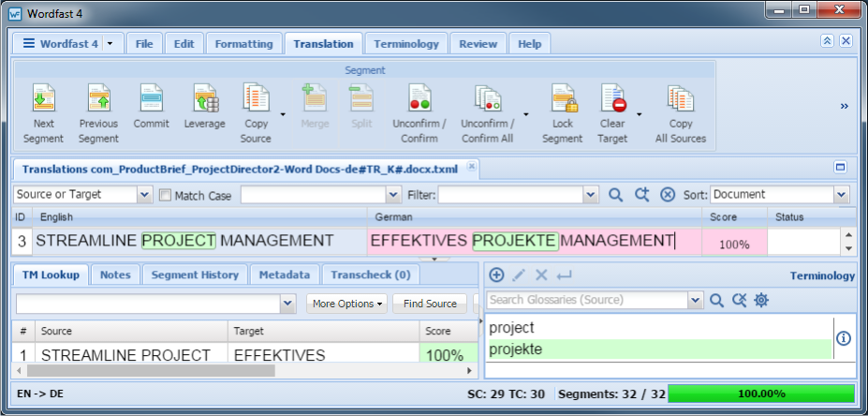
Task: Close the ribbon panel X icon
Action: [x=846, y=41]
